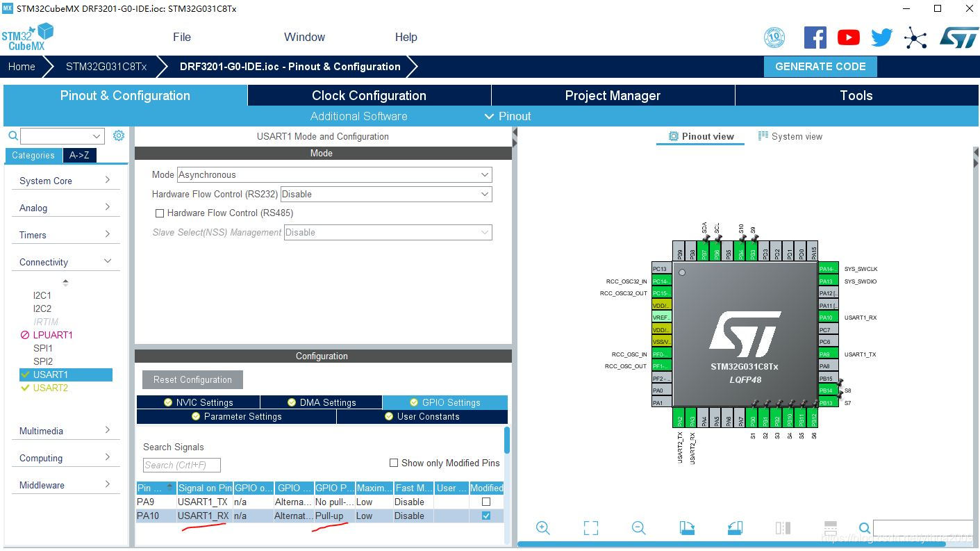Screen dimensions: 980x551
Task: Open the ST Facebook page icon
Action: (815, 38)
